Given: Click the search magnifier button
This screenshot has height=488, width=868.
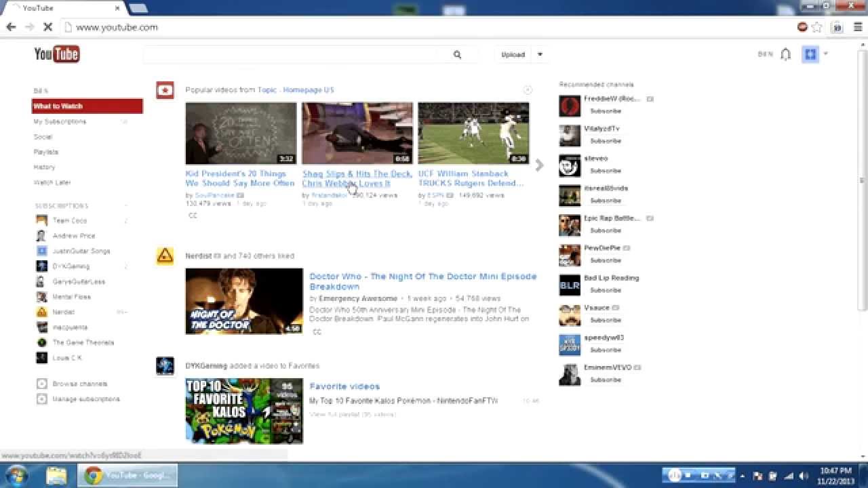Looking at the screenshot, I should point(457,55).
